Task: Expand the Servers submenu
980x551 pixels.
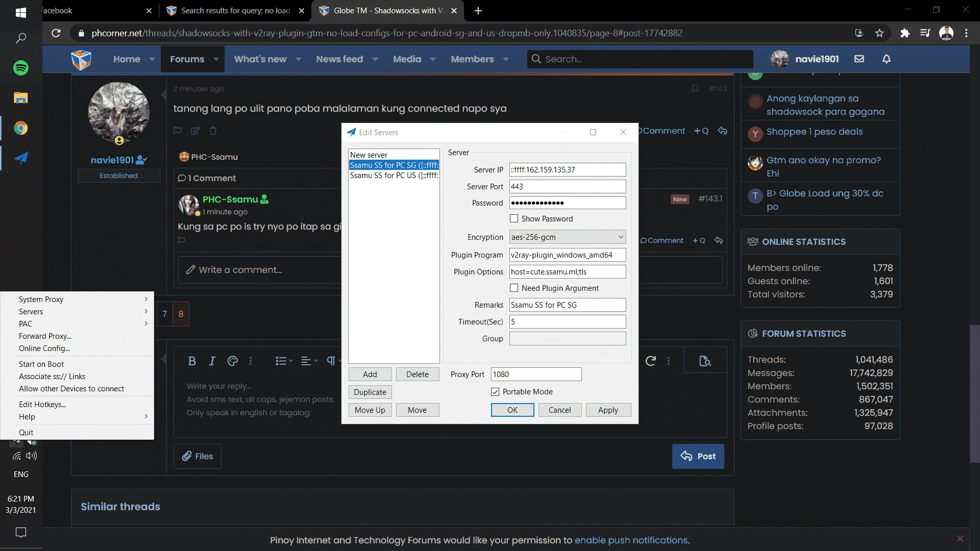Action: pyautogui.click(x=77, y=312)
